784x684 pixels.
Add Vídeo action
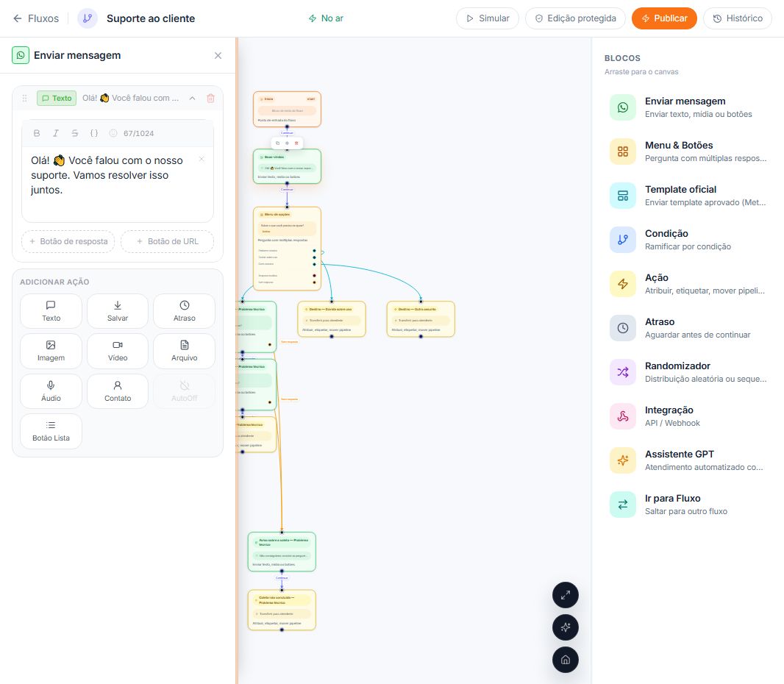[118, 351]
